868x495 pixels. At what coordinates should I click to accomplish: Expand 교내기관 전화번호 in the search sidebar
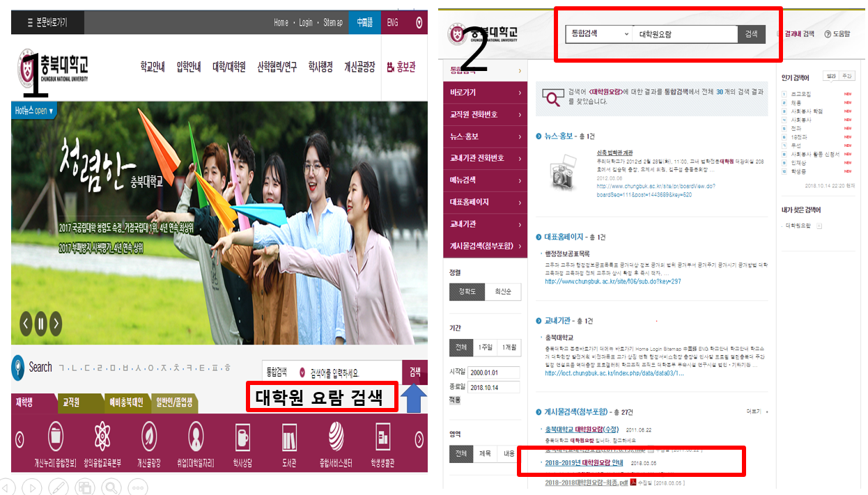coord(485,158)
